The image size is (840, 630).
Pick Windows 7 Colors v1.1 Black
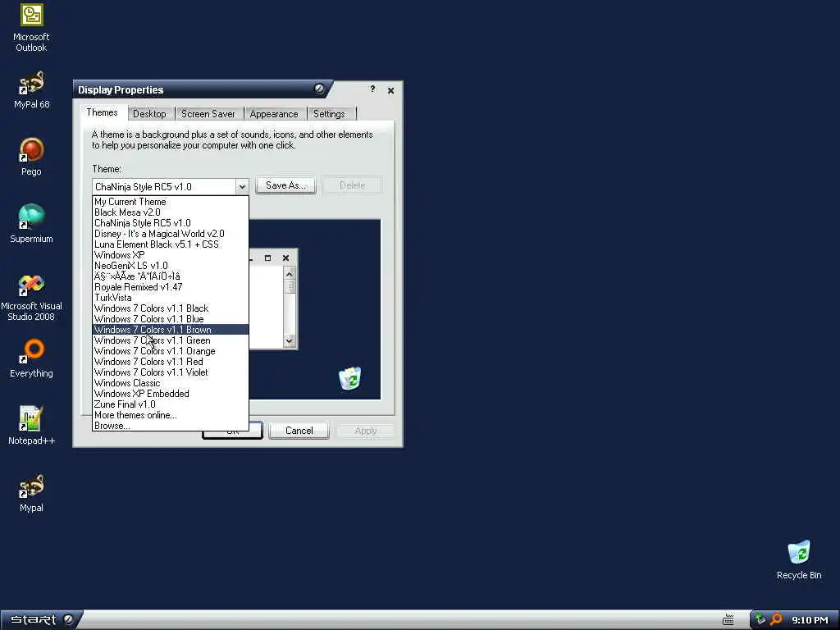pyautogui.click(x=171, y=308)
